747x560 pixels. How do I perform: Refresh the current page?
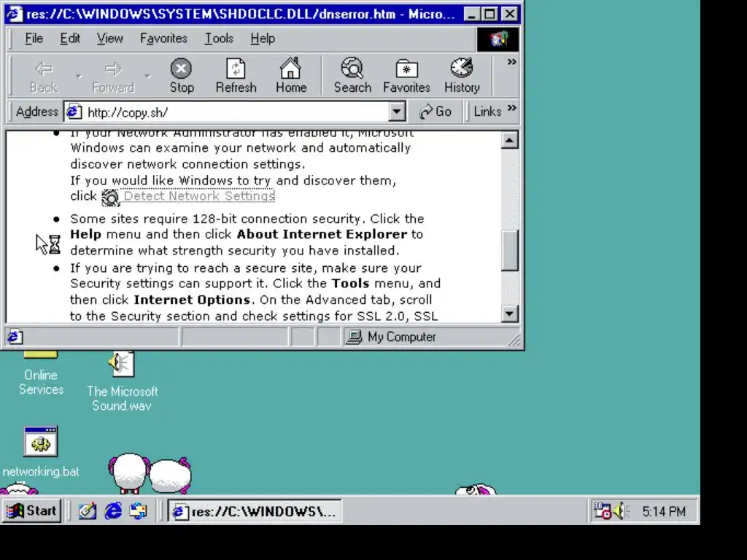(x=236, y=76)
